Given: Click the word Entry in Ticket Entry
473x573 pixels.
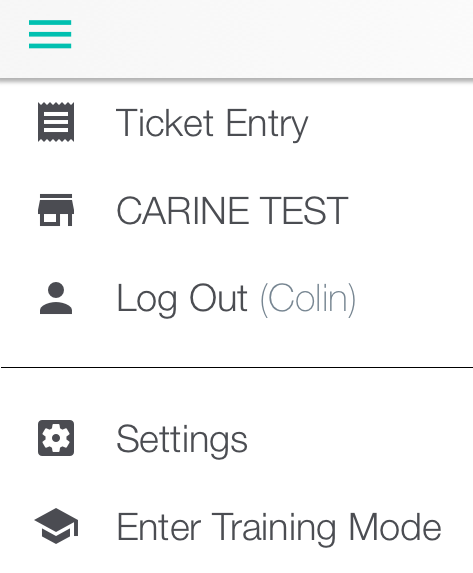Looking at the screenshot, I should tap(267, 125).
